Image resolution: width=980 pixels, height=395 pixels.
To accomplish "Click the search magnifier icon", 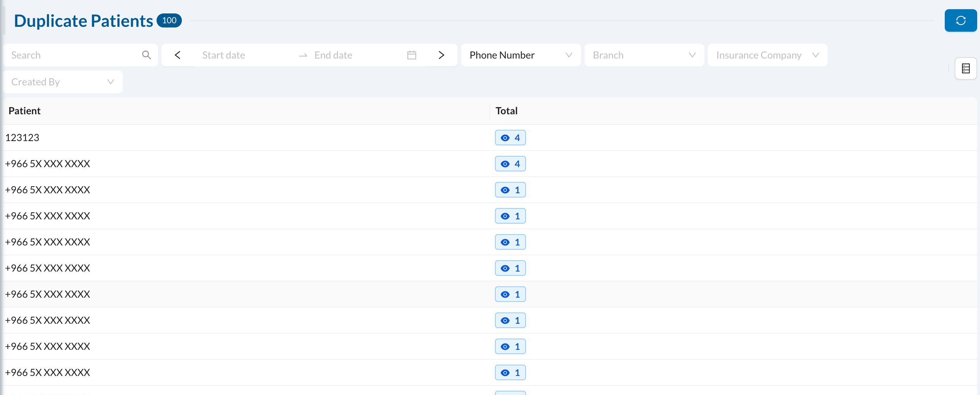I will coord(146,55).
